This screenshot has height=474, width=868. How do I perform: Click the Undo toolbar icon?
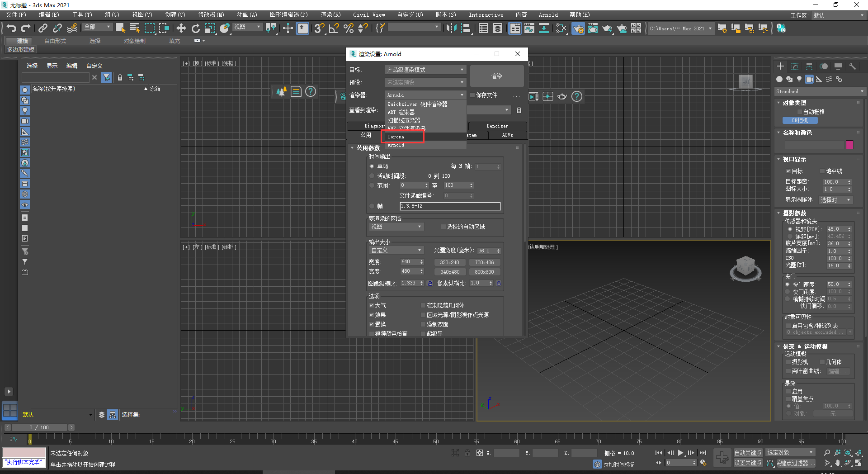point(12,28)
